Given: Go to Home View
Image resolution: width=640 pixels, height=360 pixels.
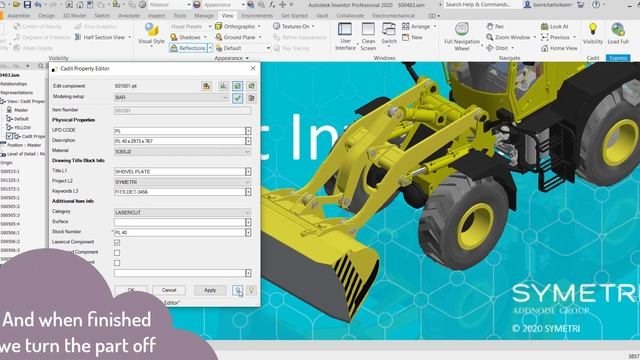Looking at the screenshot, I should 559,48.
